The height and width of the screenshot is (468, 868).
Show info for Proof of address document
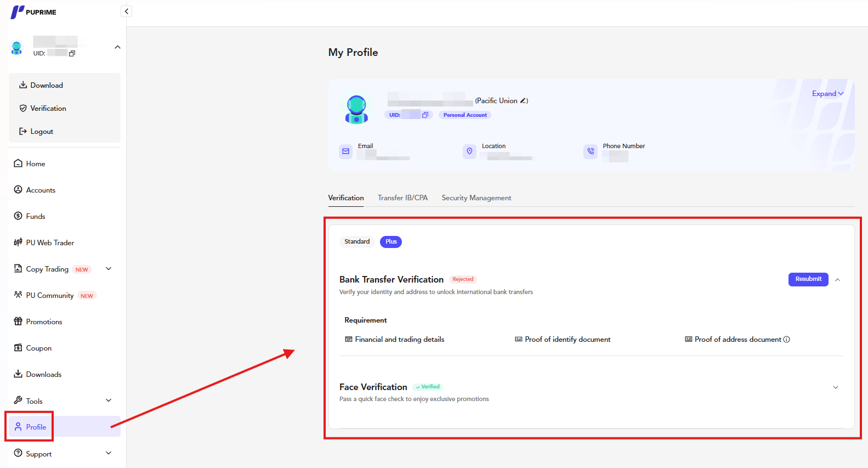coord(786,340)
